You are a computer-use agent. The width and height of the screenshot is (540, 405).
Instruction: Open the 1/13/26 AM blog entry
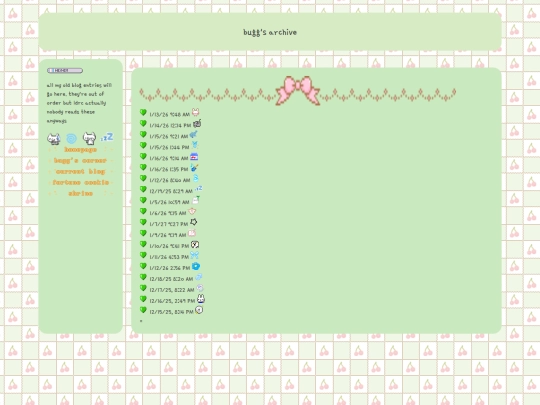(169, 114)
